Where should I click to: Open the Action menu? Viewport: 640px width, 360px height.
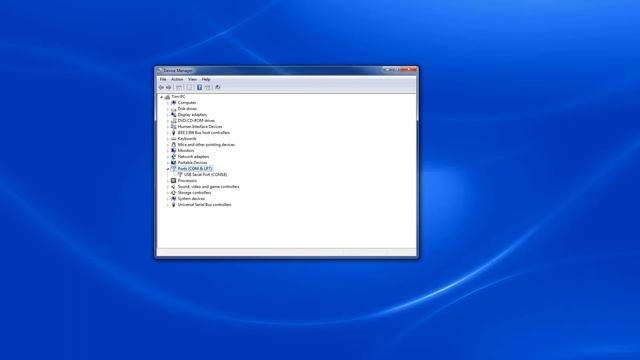[177, 79]
